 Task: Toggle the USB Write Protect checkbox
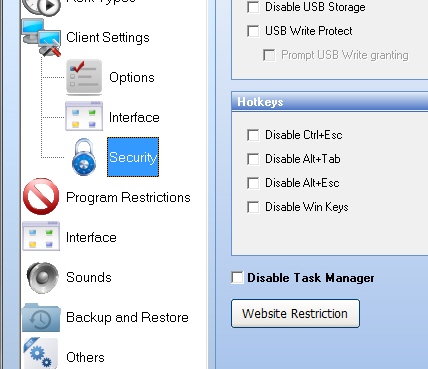pos(253,31)
